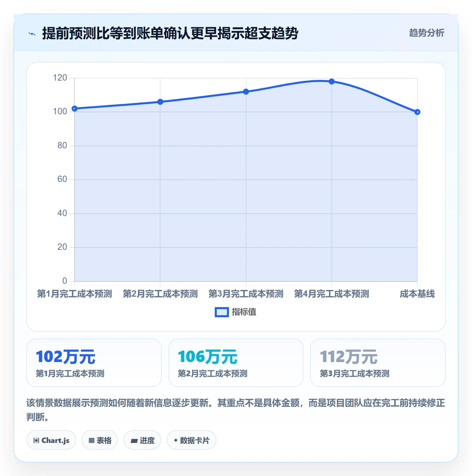Click the 第1月完工成本预测 caption under 102万元
Screen dimensions: 472x476
click(70, 374)
